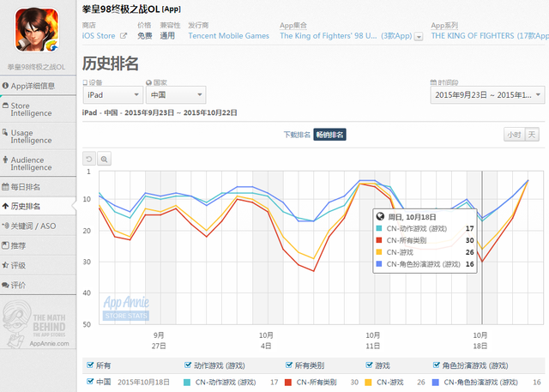Open Audience Intelligence menu item

38,164
